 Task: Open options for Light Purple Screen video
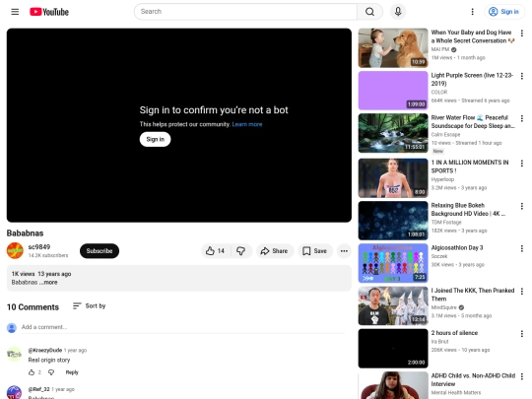point(522,76)
